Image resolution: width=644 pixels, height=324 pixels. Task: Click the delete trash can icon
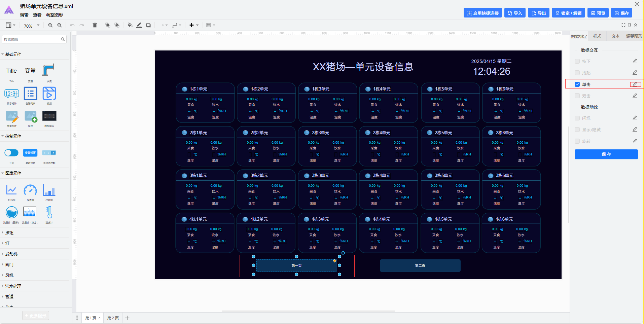click(x=95, y=25)
